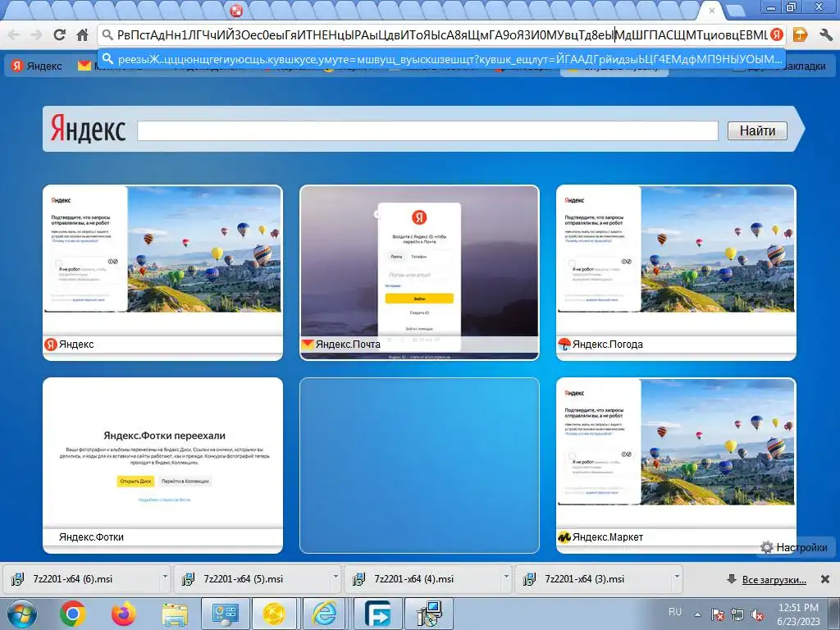Open the Яндекс.Фотки tile thumbnail
840x630 pixels.
[x=163, y=466]
